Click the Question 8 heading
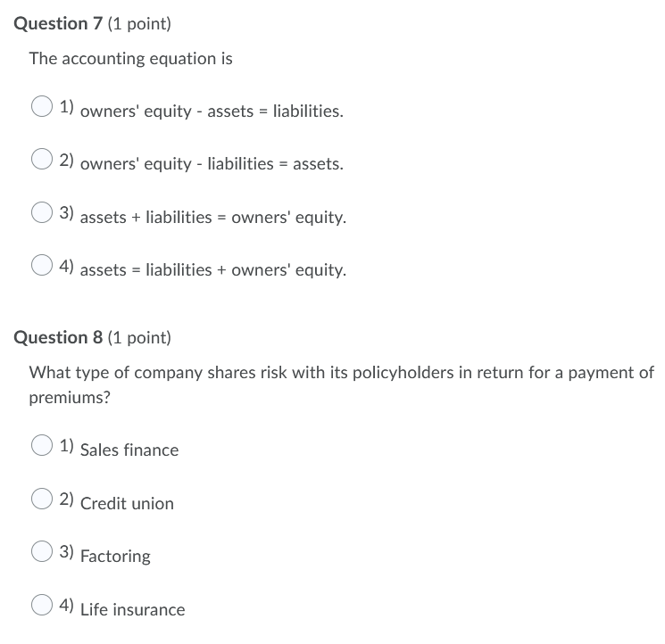The image size is (665, 644). 93,338
